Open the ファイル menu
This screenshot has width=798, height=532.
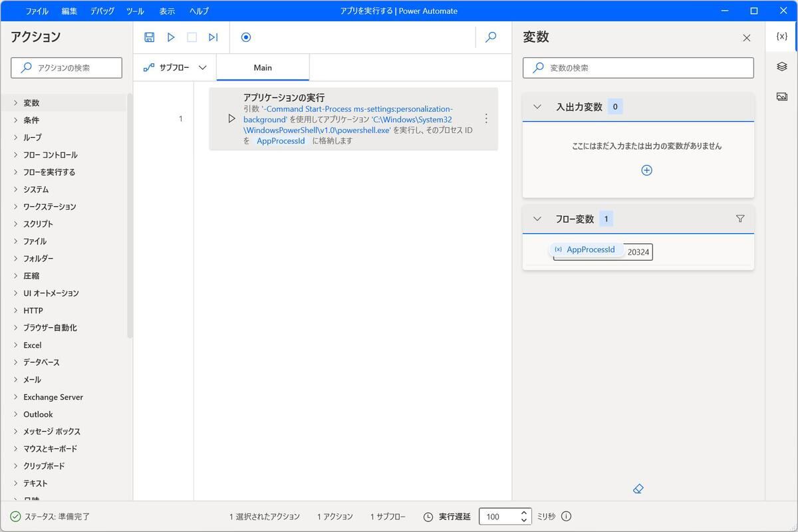pyautogui.click(x=37, y=11)
